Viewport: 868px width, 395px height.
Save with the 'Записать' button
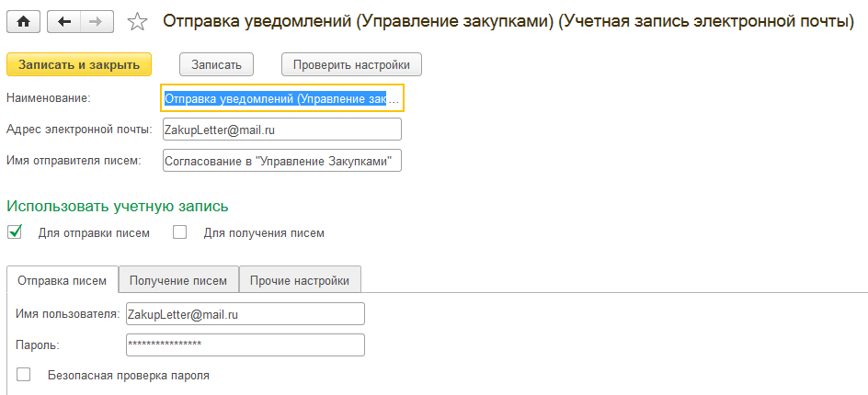point(216,64)
